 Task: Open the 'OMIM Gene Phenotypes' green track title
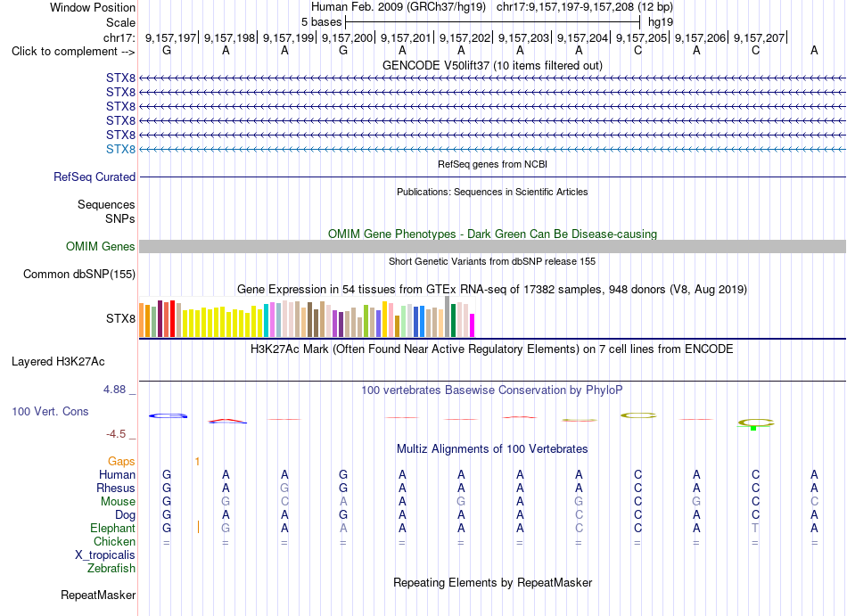(x=492, y=234)
